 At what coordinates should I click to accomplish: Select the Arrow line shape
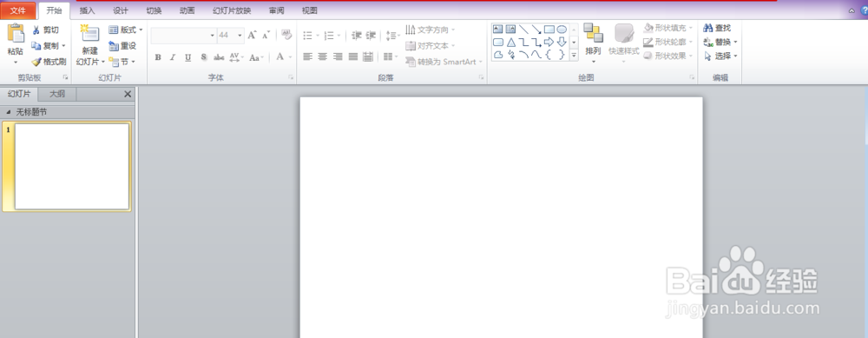click(x=536, y=30)
